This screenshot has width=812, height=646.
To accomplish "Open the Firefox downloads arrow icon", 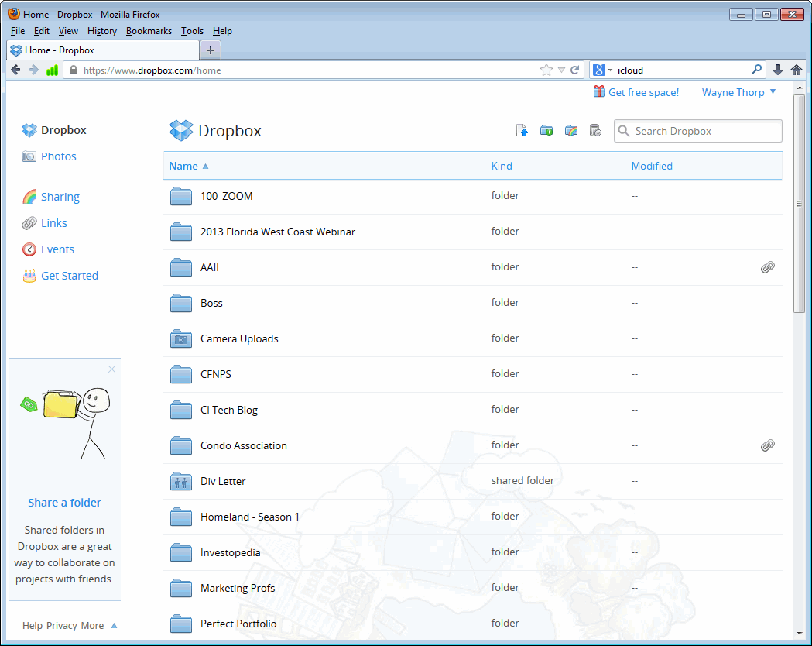I will pyautogui.click(x=778, y=70).
